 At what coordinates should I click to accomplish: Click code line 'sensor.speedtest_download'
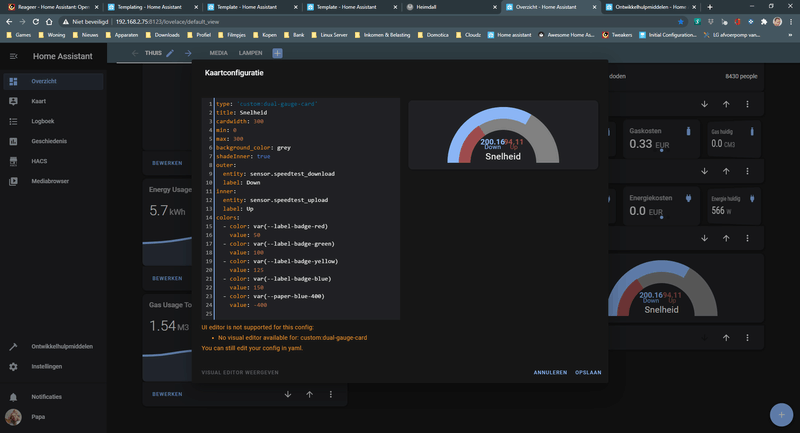292,174
